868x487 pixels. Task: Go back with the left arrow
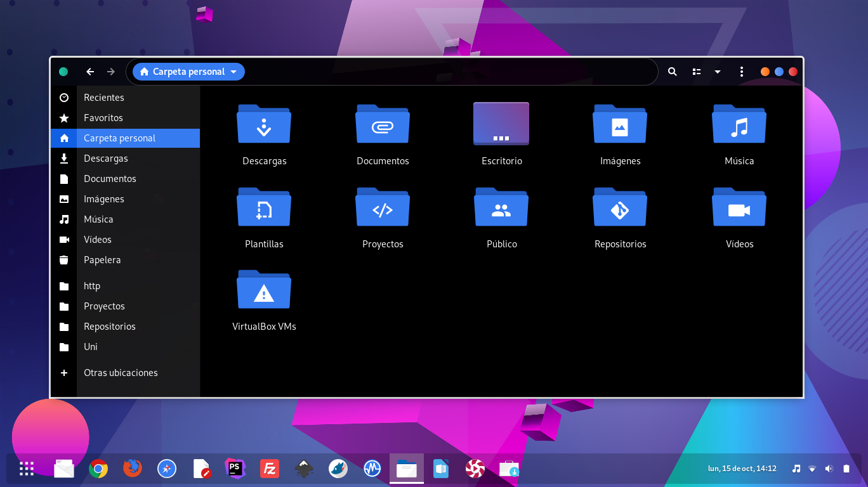point(90,72)
